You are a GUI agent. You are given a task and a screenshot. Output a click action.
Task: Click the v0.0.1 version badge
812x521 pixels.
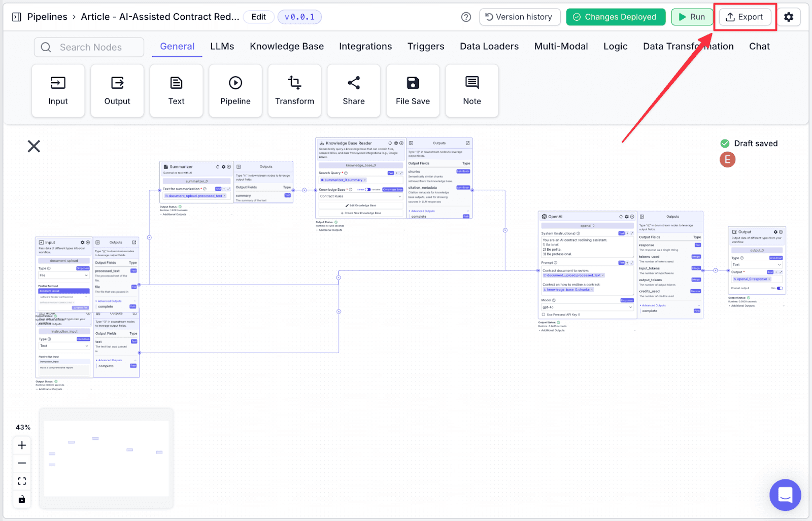pos(299,17)
